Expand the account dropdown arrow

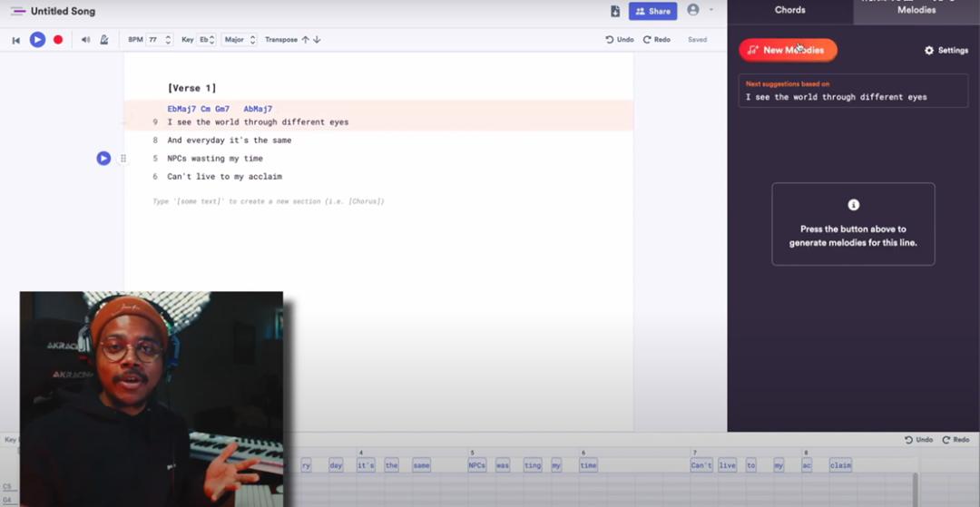pyautogui.click(x=710, y=10)
